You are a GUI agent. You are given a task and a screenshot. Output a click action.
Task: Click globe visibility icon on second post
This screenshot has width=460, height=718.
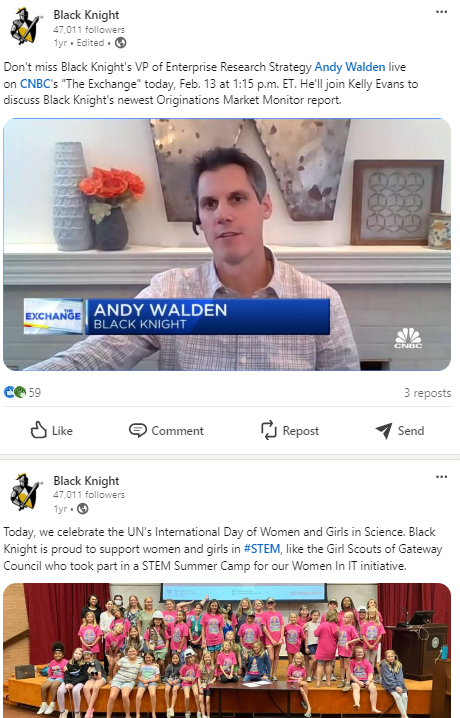[82, 508]
